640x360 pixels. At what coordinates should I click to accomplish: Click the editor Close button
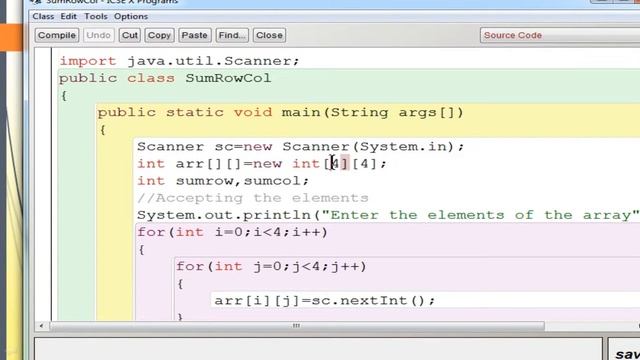(x=269, y=35)
